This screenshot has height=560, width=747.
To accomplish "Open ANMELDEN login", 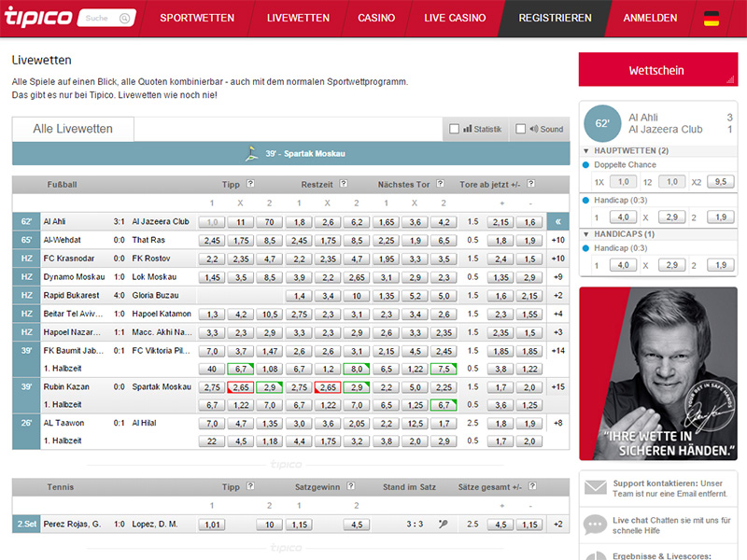I will [650, 18].
